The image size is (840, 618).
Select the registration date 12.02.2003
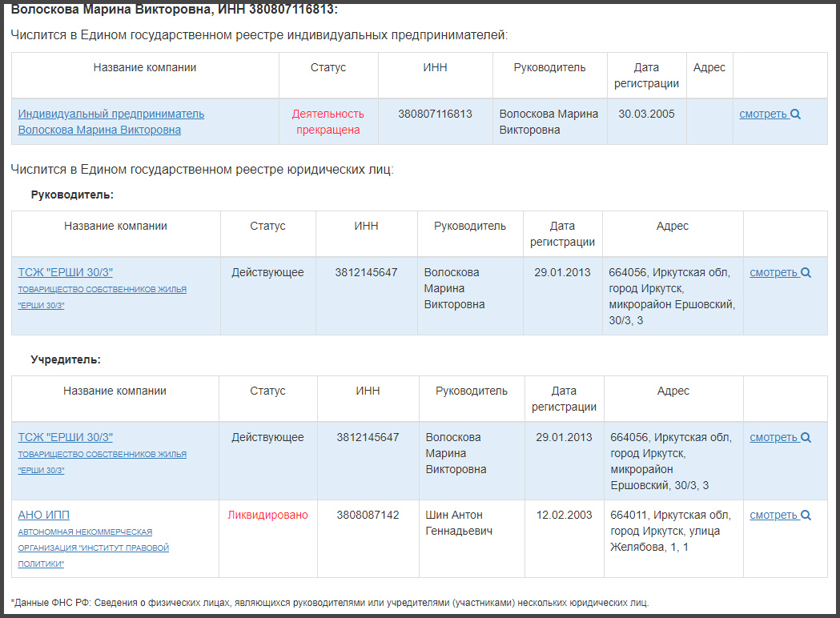coord(564,516)
